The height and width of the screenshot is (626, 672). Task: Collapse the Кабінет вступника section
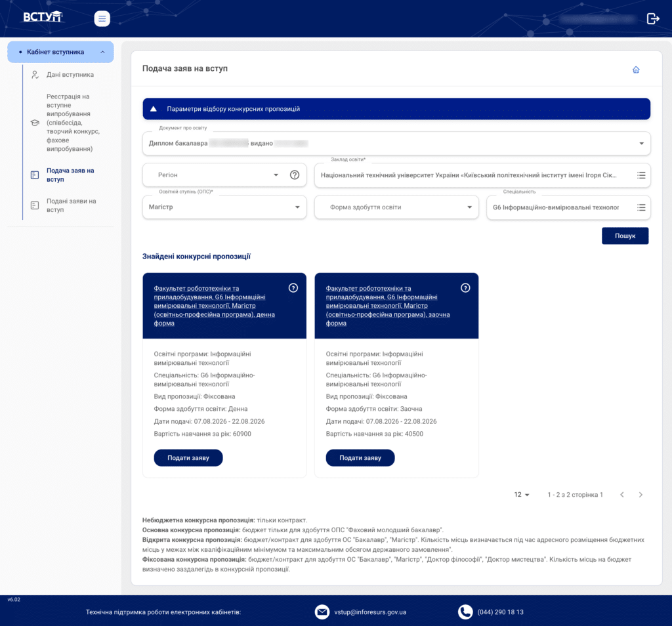[x=102, y=52]
